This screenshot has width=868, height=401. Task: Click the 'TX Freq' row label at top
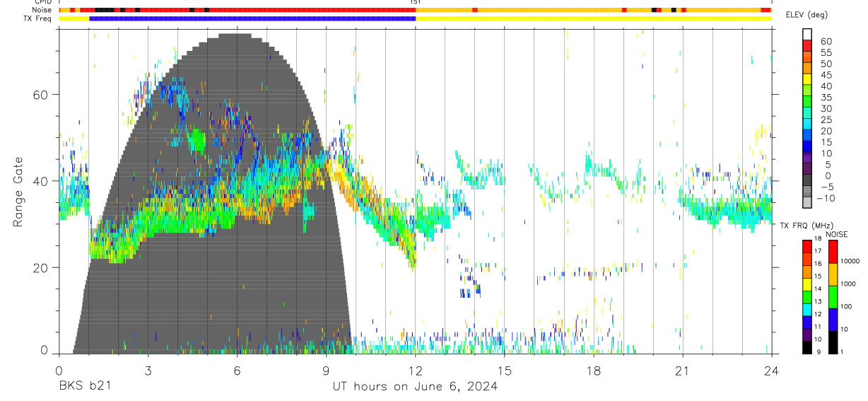(38, 18)
